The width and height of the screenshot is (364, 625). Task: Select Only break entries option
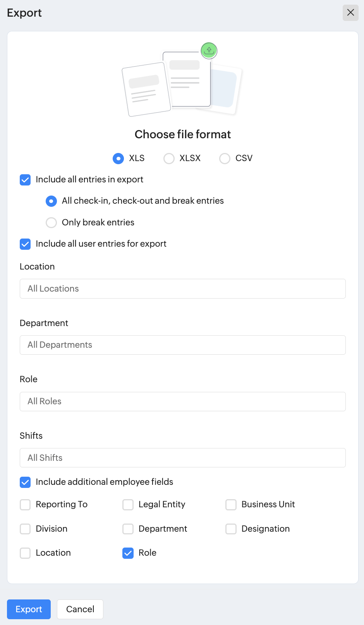click(x=51, y=223)
